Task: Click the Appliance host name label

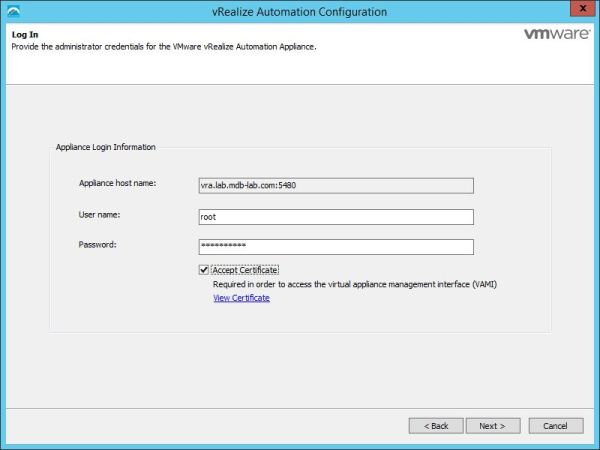Action: 116,183
